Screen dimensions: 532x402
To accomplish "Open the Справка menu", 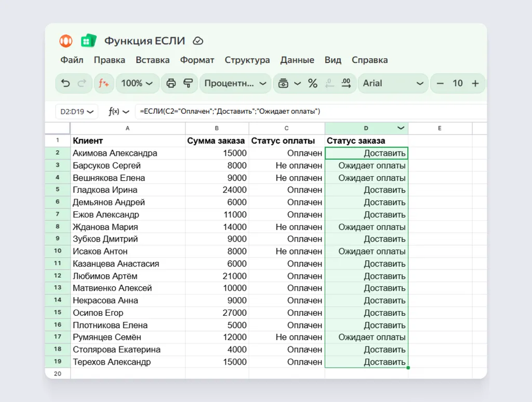I will point(369,60).
